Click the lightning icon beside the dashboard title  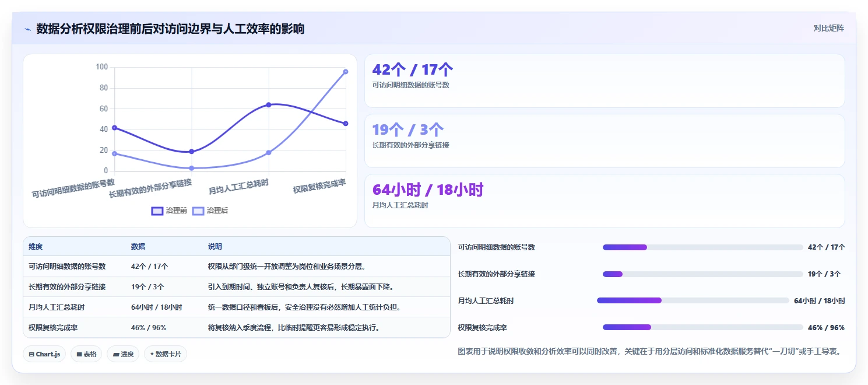[27, 29]
